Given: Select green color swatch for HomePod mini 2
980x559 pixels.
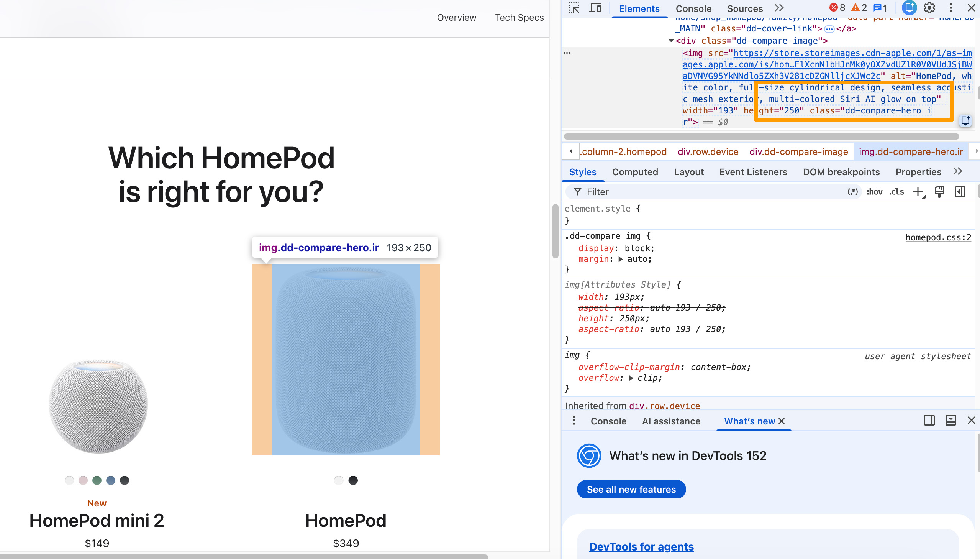Looking at the screenshot, I should click(x=97, y=480).
